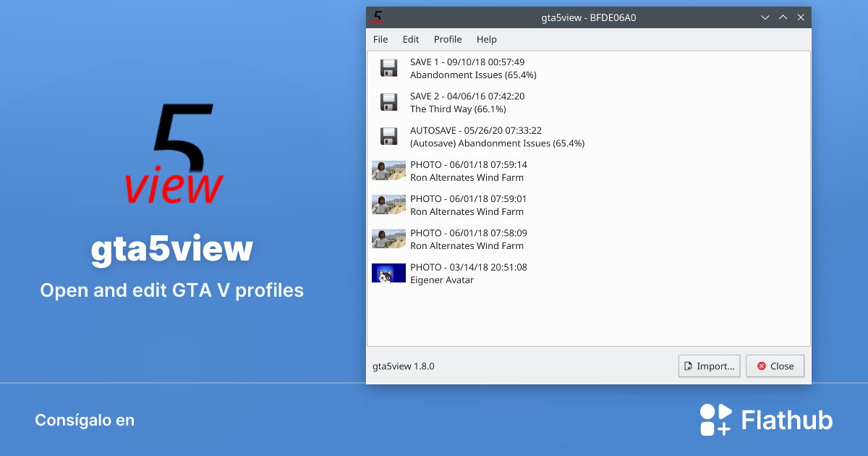Click the AUTOSAVE floppy disk icon
868x456 pixels.
(388, 136)
